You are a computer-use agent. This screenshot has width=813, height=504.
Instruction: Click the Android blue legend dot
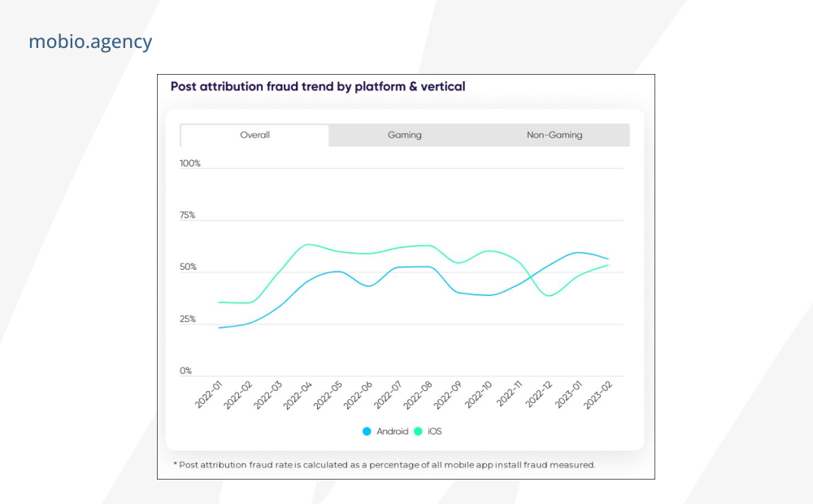pos(367,432)
